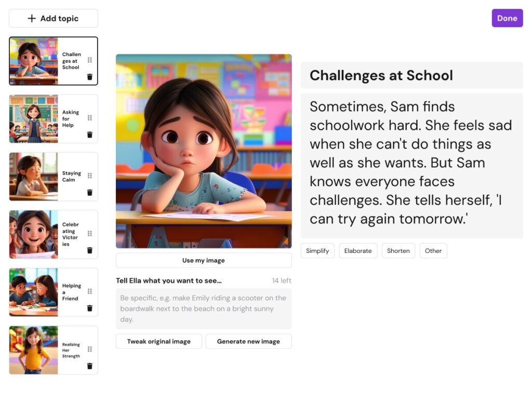The height and width of the screenshot is (403, 532).
Task: Click "Tweak original image"
Action: click(158, 341)
